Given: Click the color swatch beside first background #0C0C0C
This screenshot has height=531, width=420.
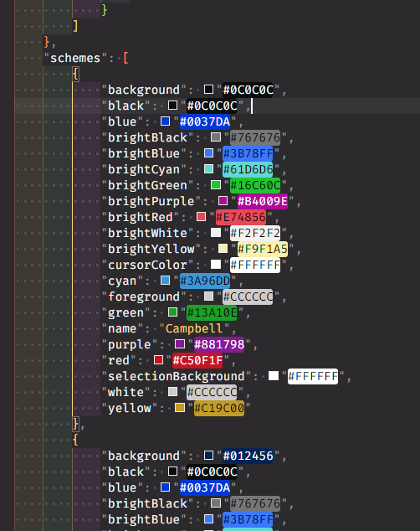Looking at the screenshot, I should point(208,90).
